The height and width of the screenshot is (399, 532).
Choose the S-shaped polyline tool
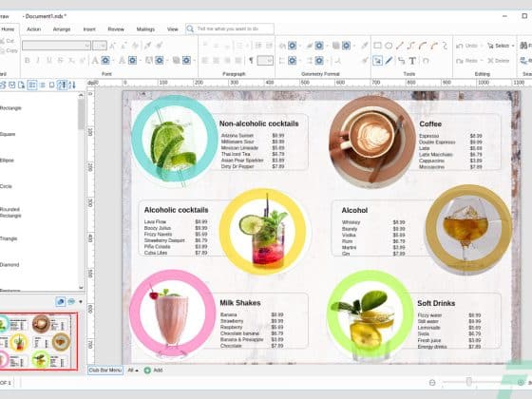pos(411,46)
